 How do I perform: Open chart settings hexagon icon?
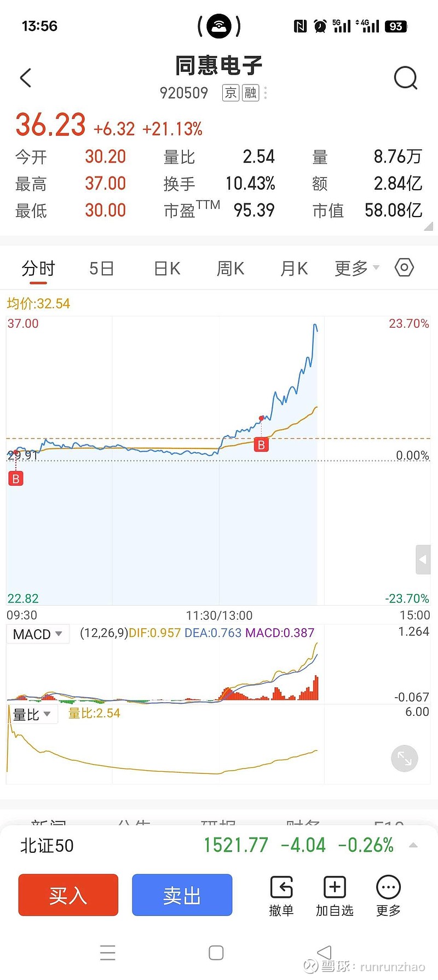pyautogui.click(x=404, y=267)
